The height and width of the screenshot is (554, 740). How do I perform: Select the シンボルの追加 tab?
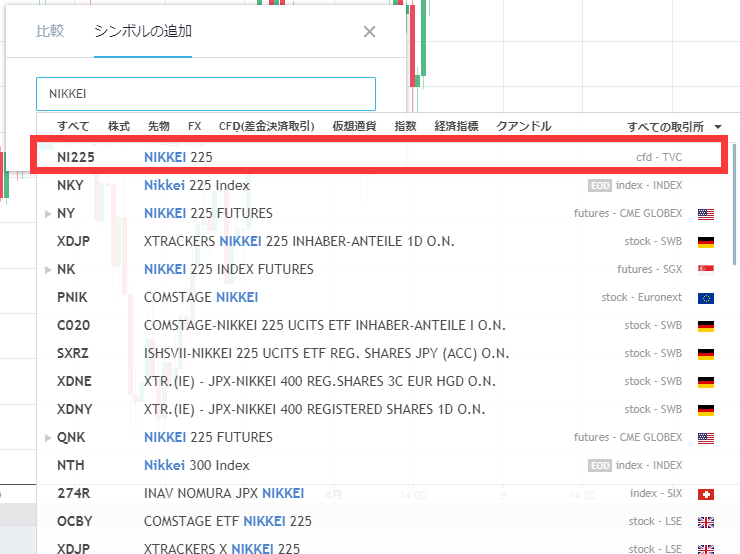143,31
